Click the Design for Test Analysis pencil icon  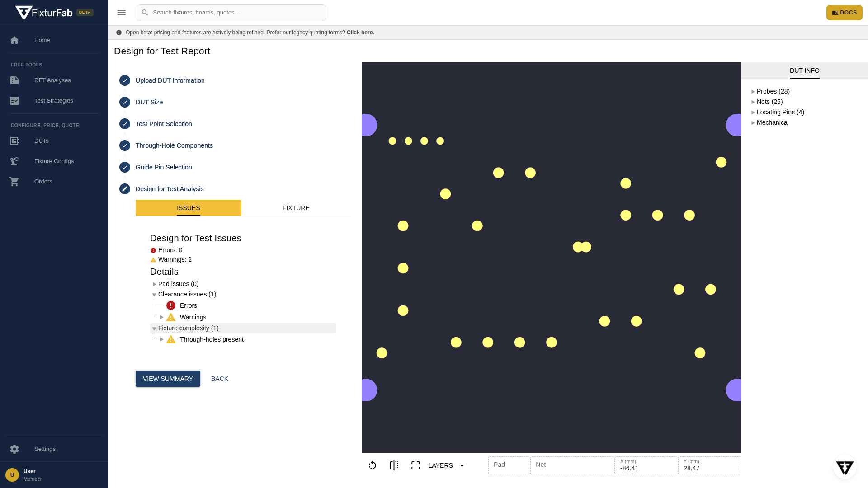(125, 189)
